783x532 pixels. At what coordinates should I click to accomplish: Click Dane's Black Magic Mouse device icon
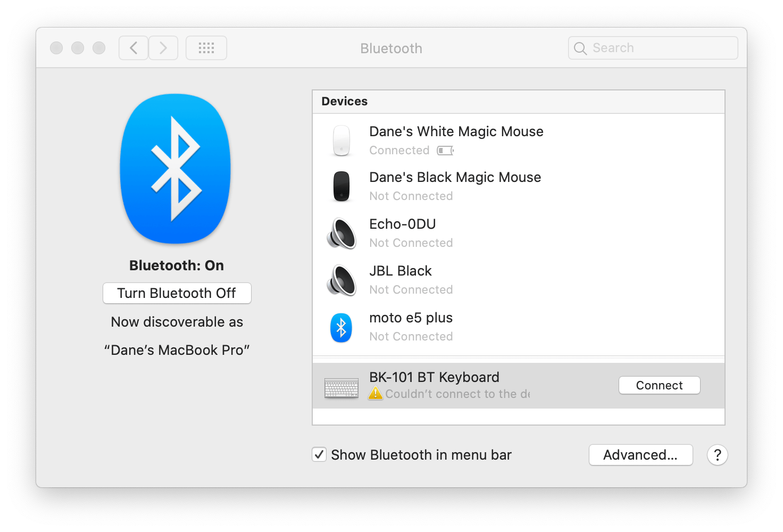pos(341,186)
